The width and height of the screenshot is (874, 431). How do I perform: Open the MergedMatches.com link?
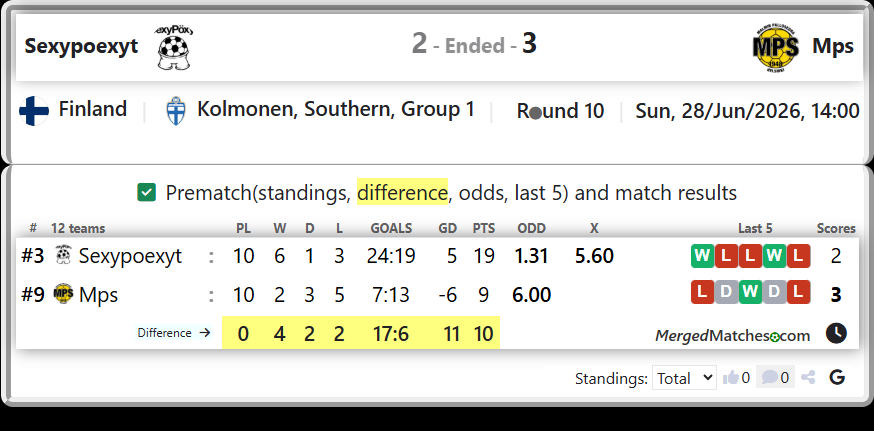732,336
